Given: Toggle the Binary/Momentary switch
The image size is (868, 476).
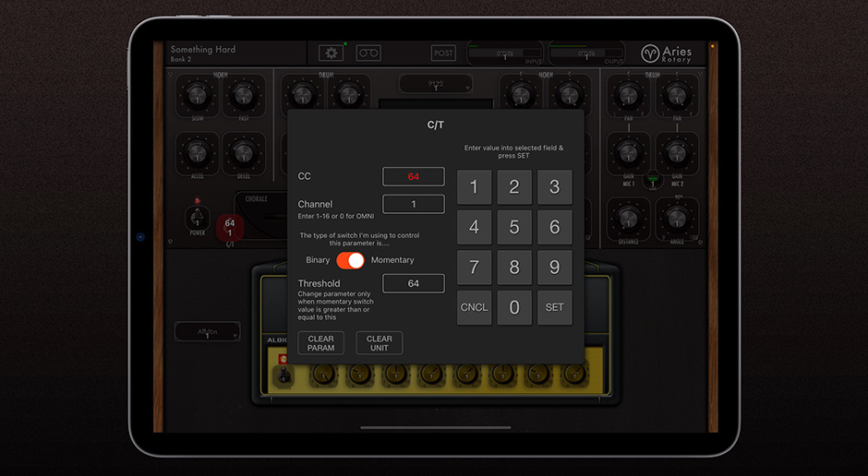Looking at the screenshot, I should (x=350, y=260).
